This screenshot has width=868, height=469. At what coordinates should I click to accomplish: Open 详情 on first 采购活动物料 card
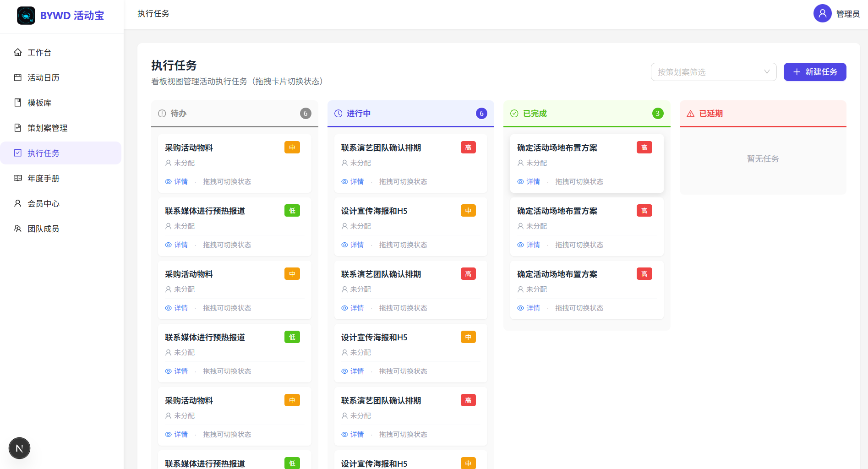176,182
